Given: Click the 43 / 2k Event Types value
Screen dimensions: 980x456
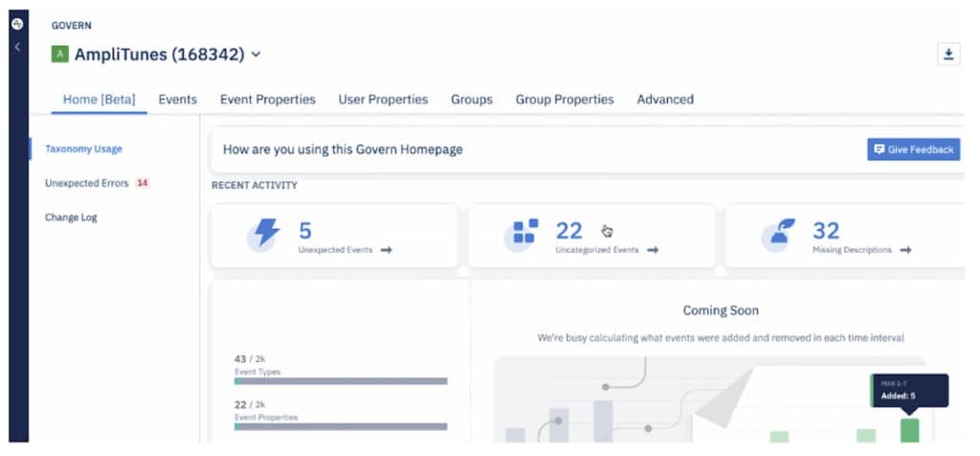Looking at the screenshot, I should [x=250, y=359].
